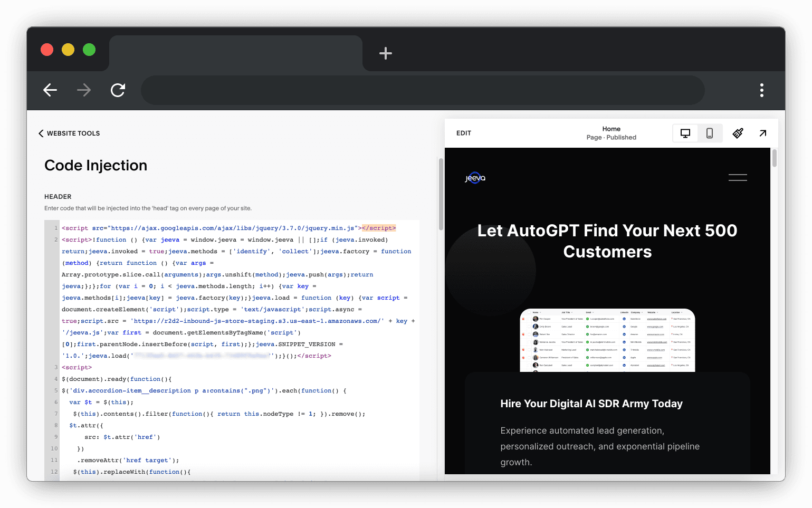Click the 'Let AutoGPT Find Your Next 500 Customers' headline

(607, 241)
